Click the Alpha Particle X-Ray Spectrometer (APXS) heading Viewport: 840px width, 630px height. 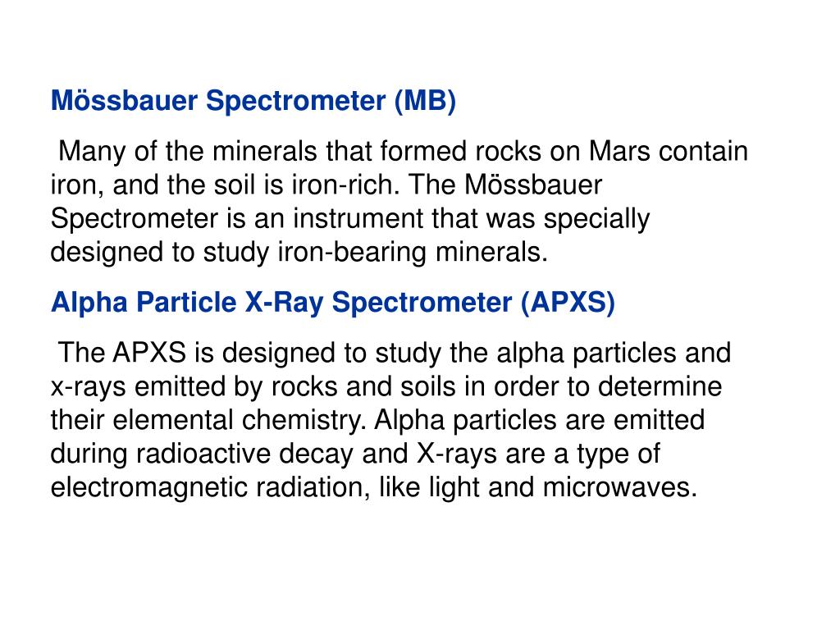point(333,302)
